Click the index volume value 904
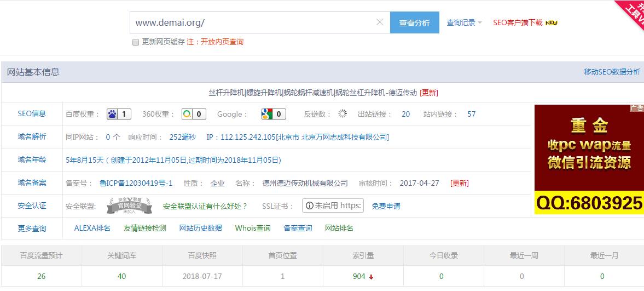This screenshot has height=291, width=644. [x=359, y=276]
